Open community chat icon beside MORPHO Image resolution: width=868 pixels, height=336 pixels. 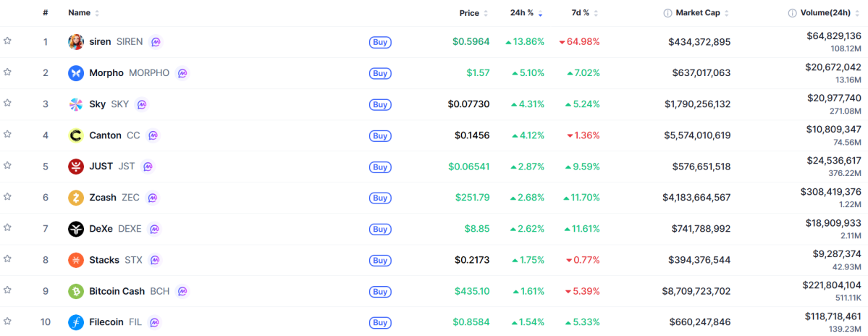pos(182,73)
